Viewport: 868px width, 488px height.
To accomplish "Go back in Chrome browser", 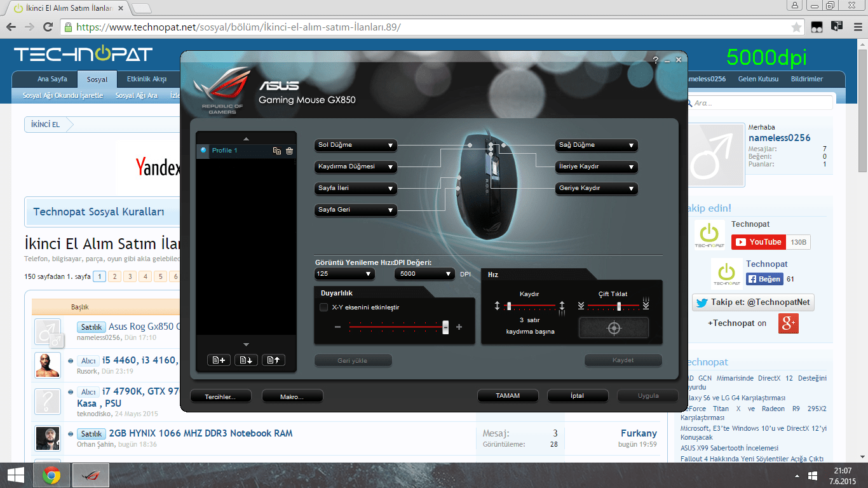I will click(x=11, y=27).
